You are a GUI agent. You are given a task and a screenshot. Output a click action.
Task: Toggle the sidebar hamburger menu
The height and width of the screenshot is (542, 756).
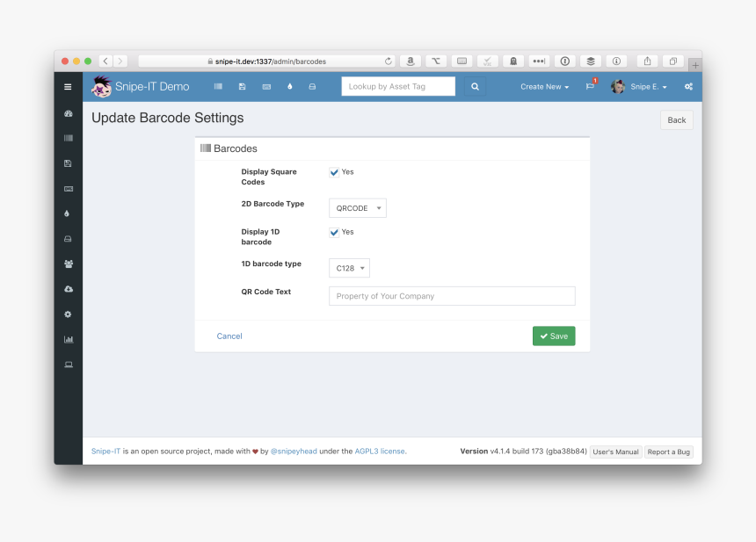[x=68, y=87]
